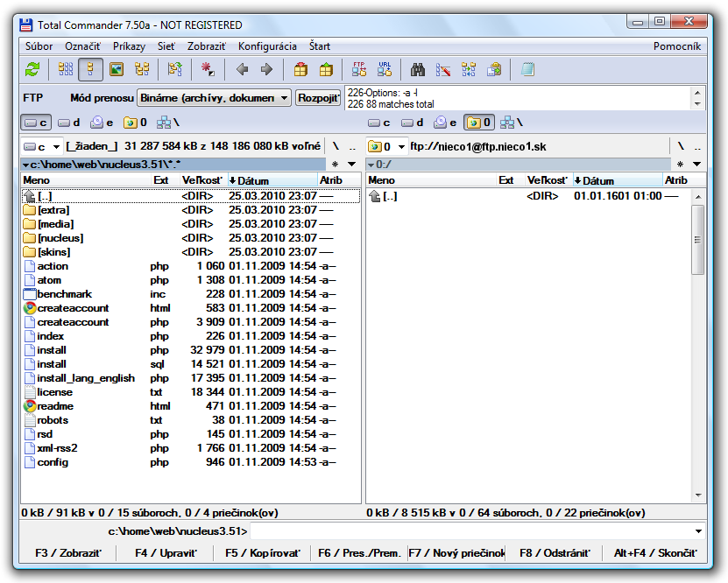Click FTP log window scroll-down arrow
The height and width of the screenshot is (583, 728).
(x=697, y=104)
